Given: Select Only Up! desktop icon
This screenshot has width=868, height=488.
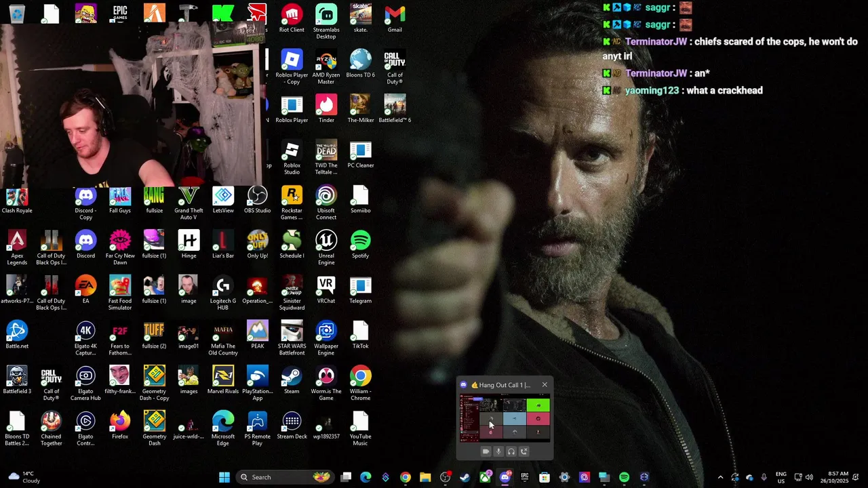Looking at the screenshot, I should click(258, 244).
